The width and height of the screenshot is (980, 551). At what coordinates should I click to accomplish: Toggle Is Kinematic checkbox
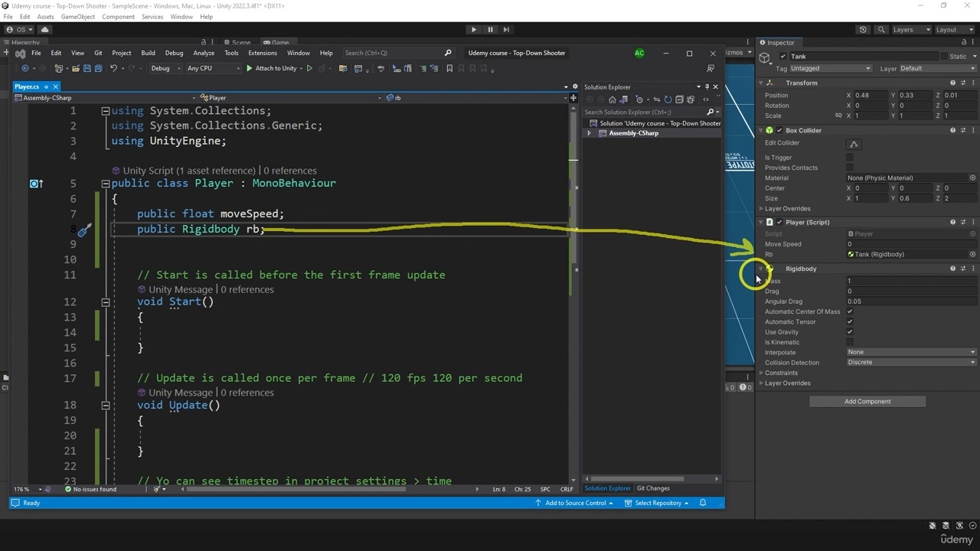(850, 342)
